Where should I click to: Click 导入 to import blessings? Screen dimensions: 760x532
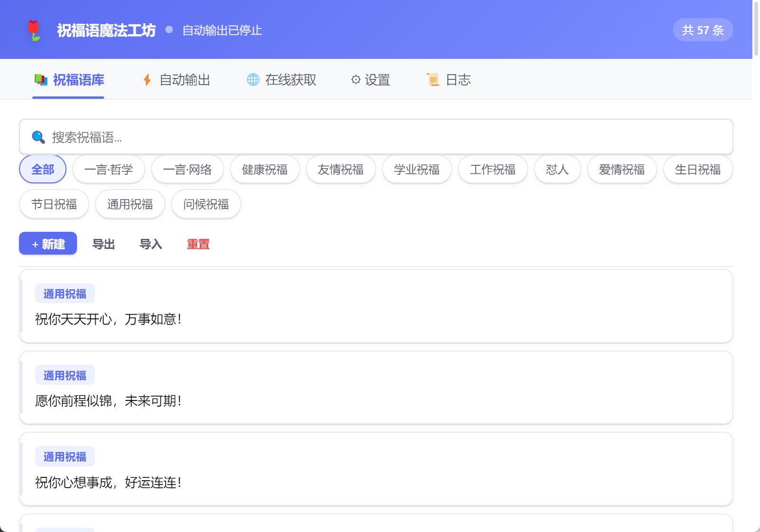click(151, 244)
